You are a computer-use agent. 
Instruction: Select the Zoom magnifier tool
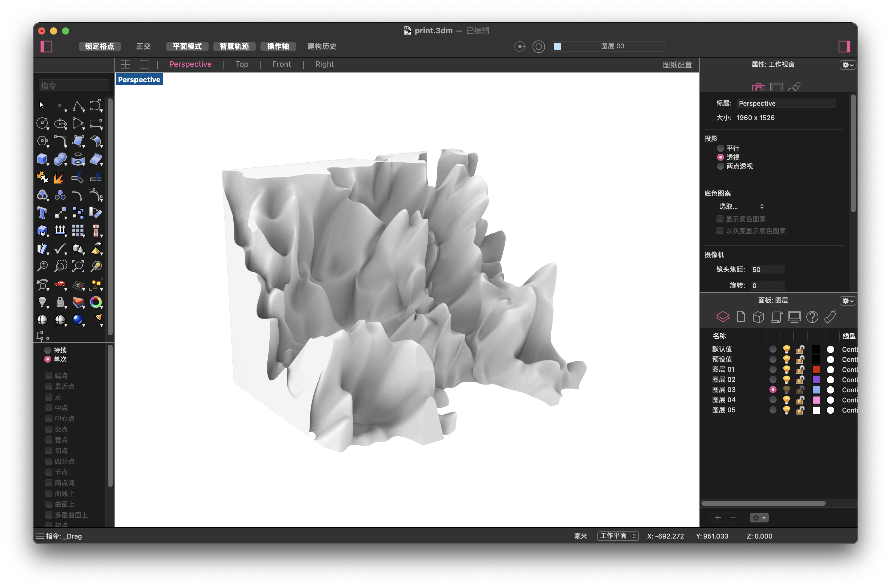click(x=42, y=266)
